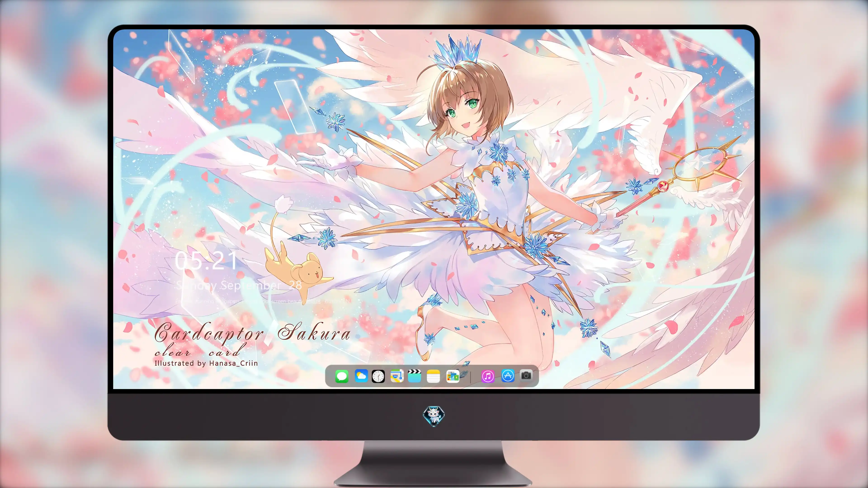Open the Maps app in the dock
868x488 pixels.
pos(397,376)
